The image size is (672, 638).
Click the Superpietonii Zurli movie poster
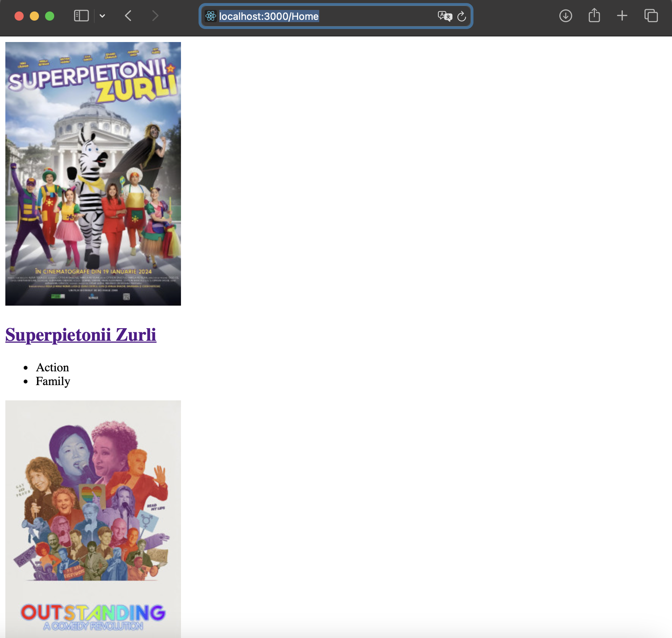pos(93,174)
